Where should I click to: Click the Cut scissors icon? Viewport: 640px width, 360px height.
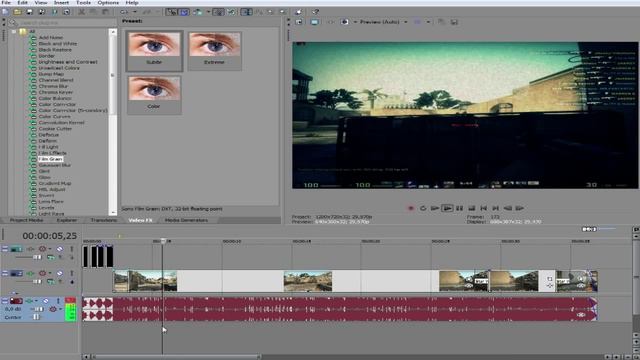coord(82,12)
